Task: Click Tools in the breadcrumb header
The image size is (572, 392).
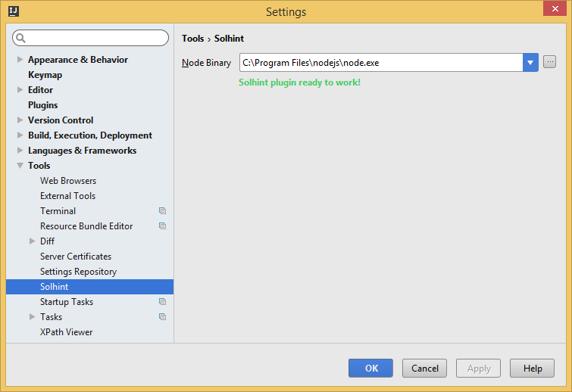Action: click(193, 39)
